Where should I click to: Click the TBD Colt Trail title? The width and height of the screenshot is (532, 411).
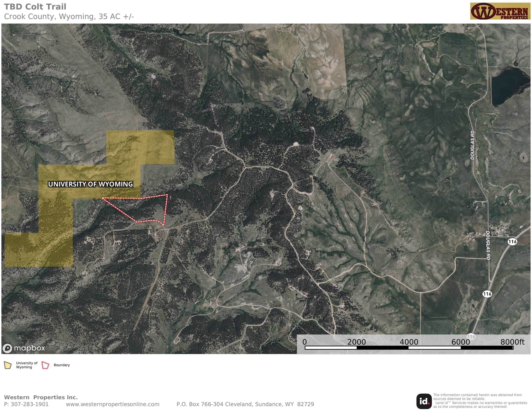(x=35, y=7)
